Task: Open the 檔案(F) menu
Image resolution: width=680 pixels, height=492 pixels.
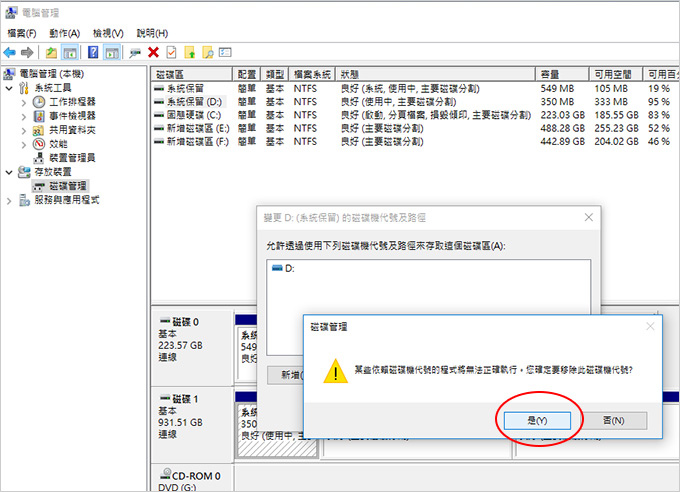Action: point(22,33)
